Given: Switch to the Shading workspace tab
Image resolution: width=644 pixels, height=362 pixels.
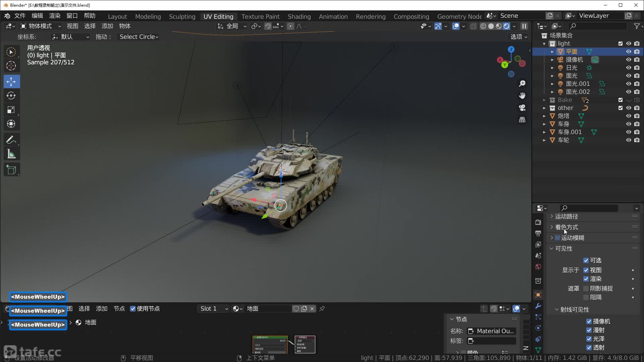Looking at the screenshot, I should 299,16.
